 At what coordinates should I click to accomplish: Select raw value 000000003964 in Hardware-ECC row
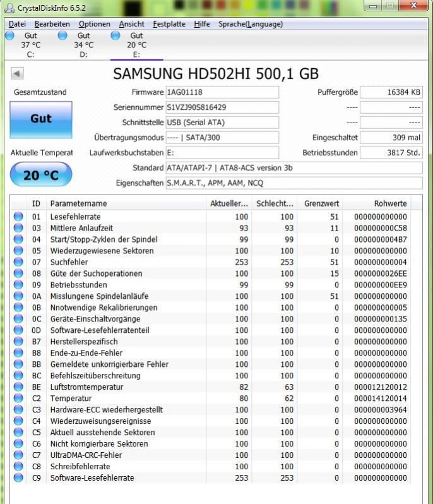pos(381,410)
